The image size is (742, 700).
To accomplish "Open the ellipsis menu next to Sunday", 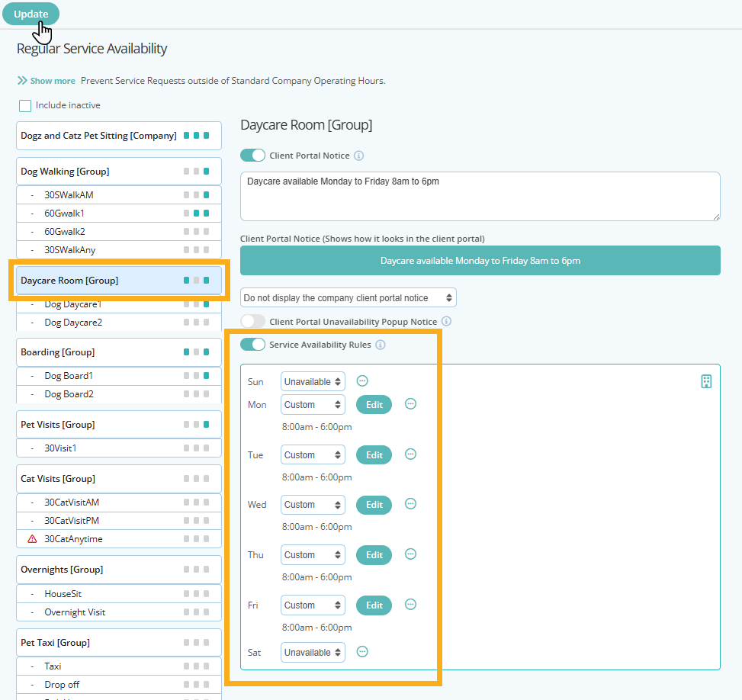I will click(x=362, y=381).
